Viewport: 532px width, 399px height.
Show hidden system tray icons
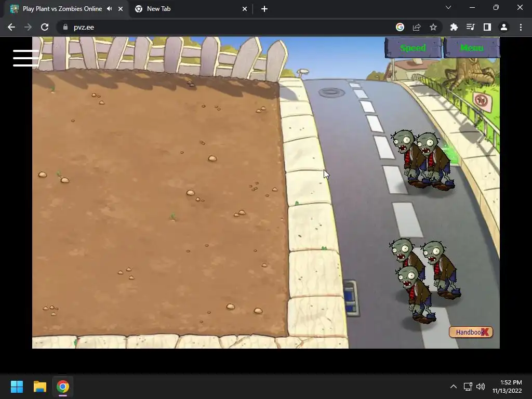453,387
